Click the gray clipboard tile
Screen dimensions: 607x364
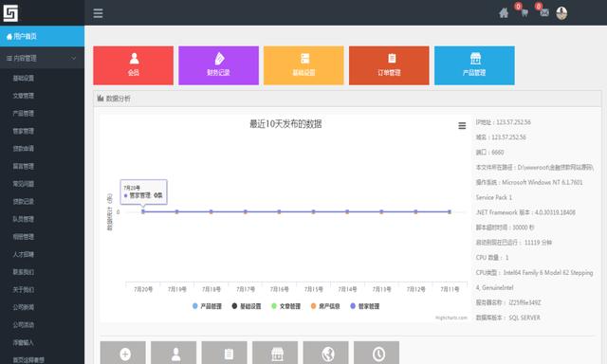click(x=225, y=353)
